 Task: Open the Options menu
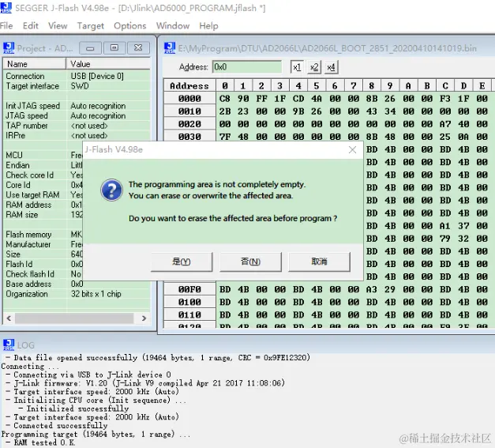coord(130,26)
